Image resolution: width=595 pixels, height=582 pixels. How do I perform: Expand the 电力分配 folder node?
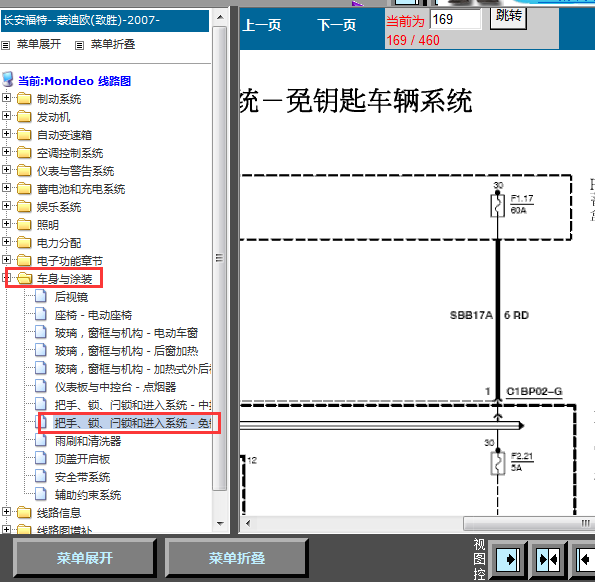pos(6,242)
